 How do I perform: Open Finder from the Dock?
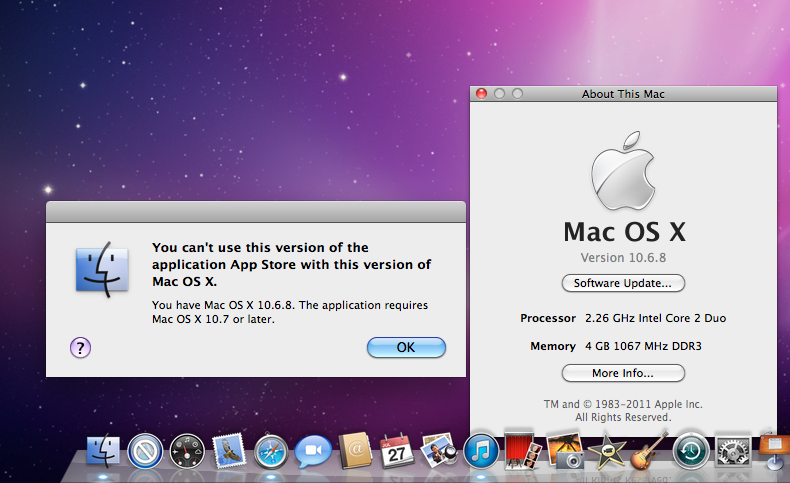(103, 451)
